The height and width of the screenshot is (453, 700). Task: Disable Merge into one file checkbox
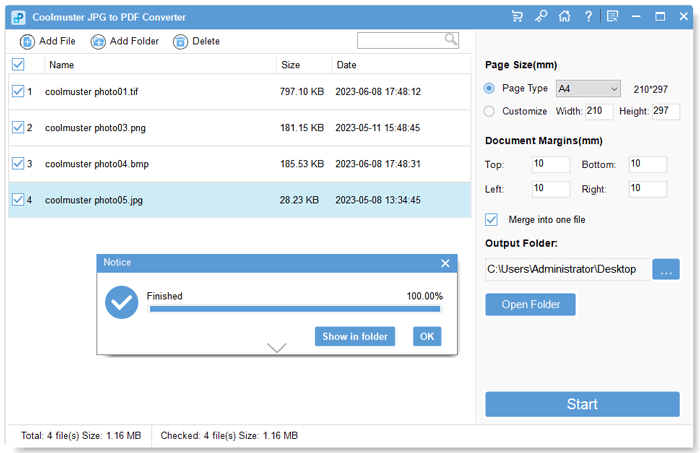(x=491, y=219)
